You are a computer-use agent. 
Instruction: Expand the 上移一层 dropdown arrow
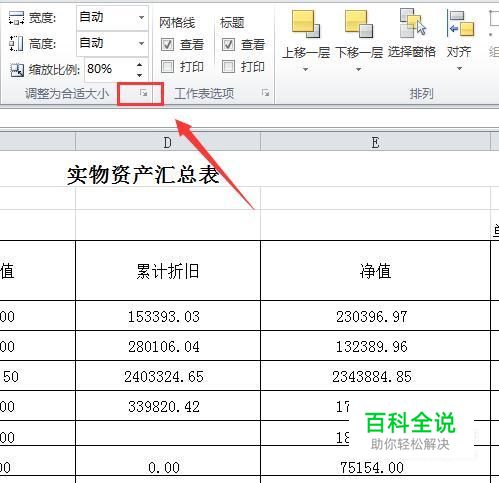pos(305,69)
